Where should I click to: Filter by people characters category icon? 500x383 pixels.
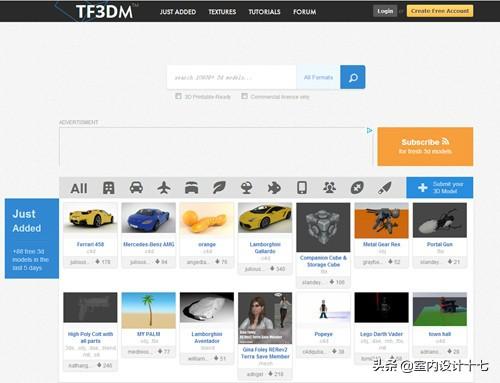tap(329, 188)
